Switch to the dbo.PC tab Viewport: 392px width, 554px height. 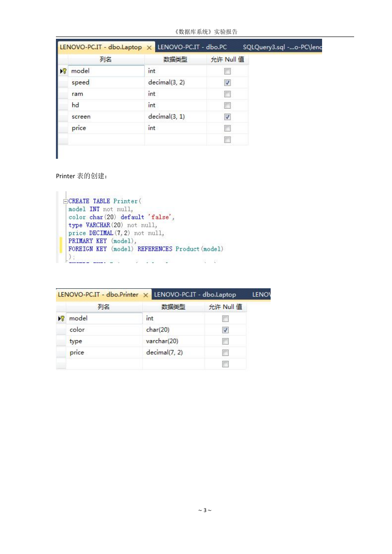pos(192,47)
